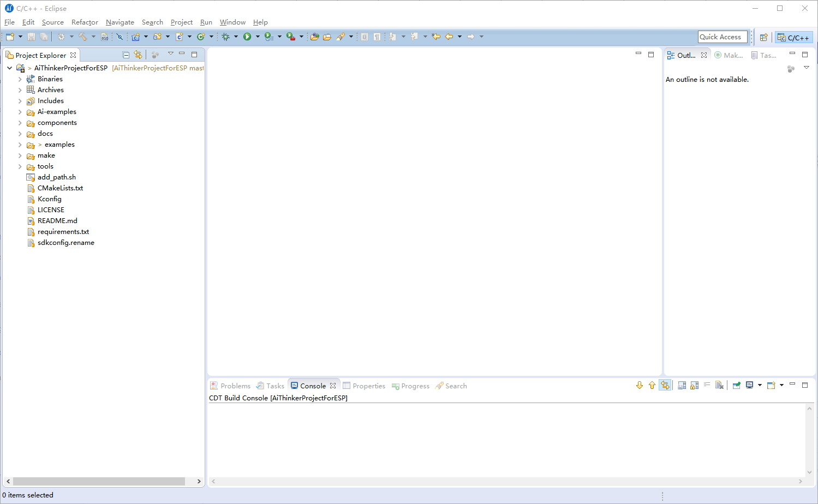Image resolution: width=818 pixels, height=504 pixels.
Task: Collapse the AiThinkerProjectForESP project node
Action: click(x=9, y=68)
